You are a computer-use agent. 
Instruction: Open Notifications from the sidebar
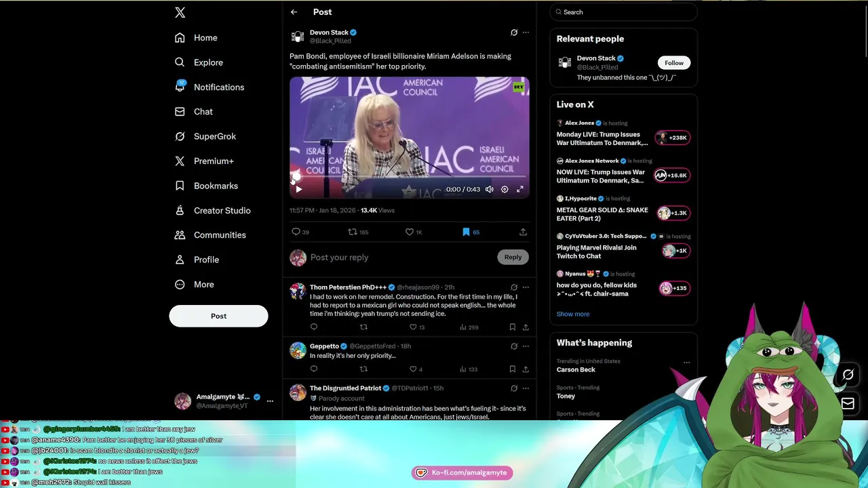coord(209,87)
